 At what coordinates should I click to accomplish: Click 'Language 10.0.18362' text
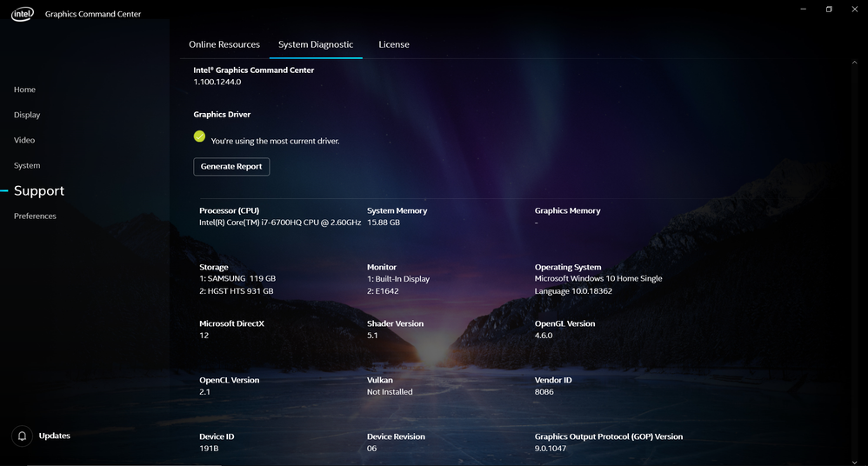(x=573, y=291)
